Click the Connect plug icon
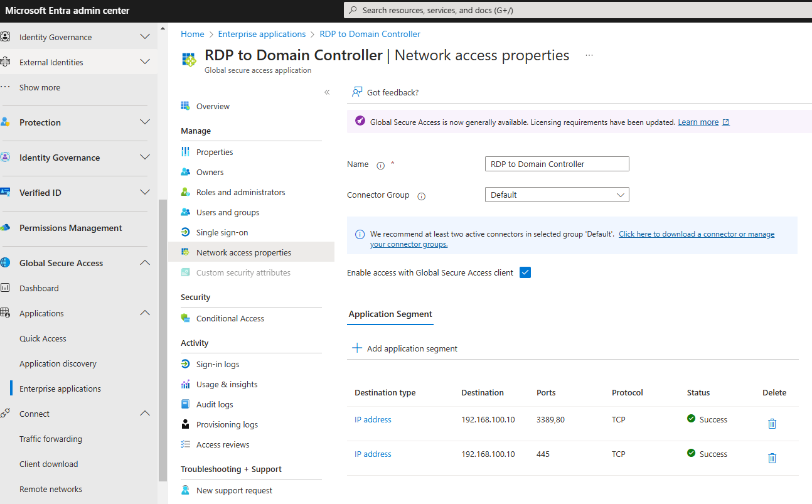 coord(5,414)
